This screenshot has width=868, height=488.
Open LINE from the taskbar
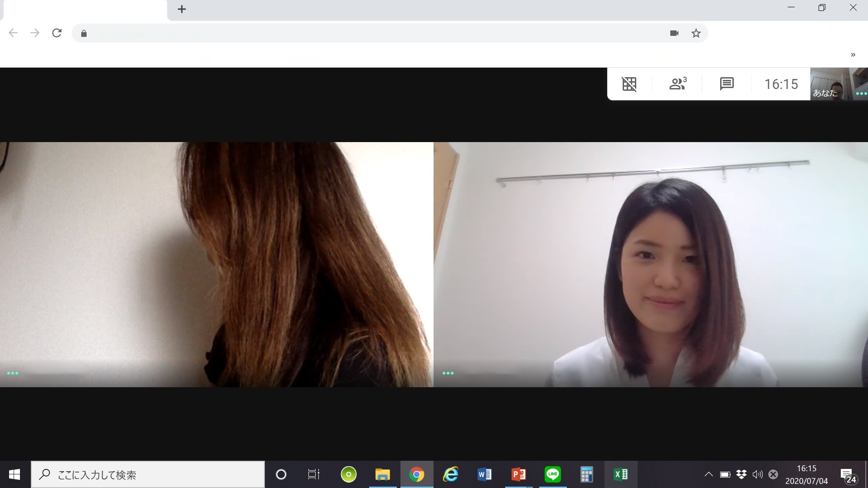click(552, 474)
